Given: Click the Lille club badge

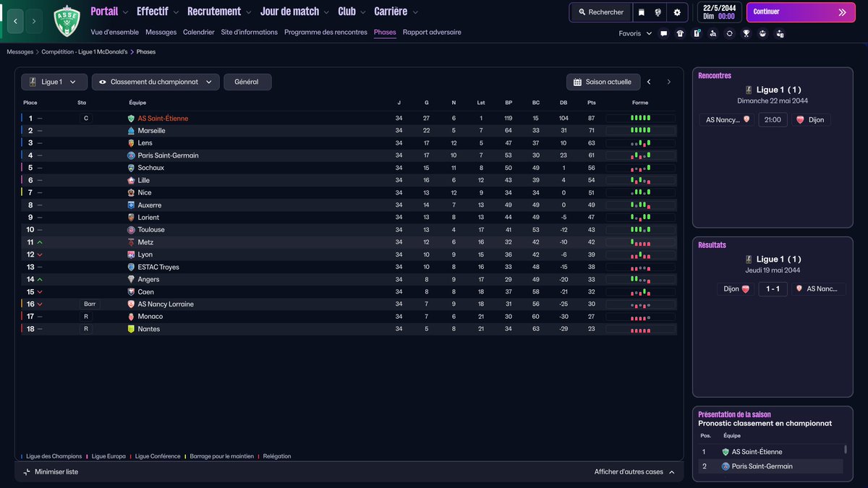Looking at the screenshot, I should pyautogui.click(x=131, y=180).
